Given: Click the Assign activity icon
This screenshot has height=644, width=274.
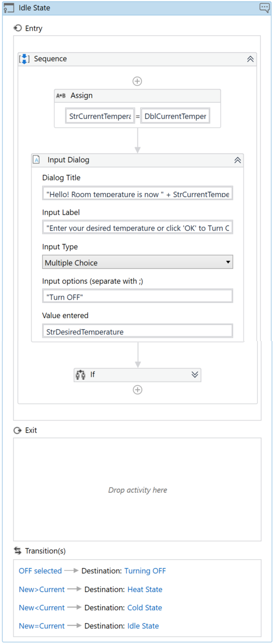Looking at the screenshot, I should pos(61,95).
